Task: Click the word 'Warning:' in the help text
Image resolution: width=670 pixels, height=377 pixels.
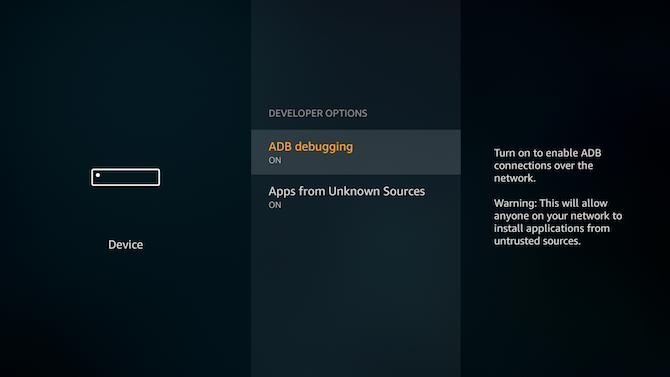Action: pos(515,203)
